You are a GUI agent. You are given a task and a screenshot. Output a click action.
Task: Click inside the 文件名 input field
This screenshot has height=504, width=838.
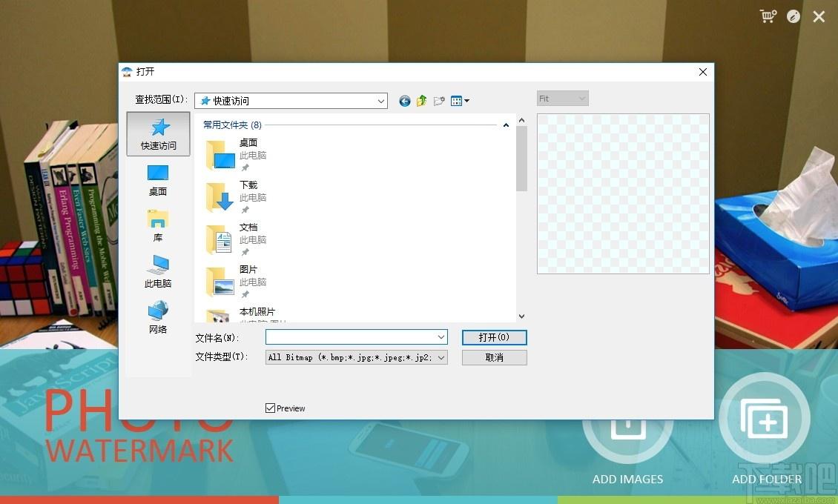(x=351, y=337)
